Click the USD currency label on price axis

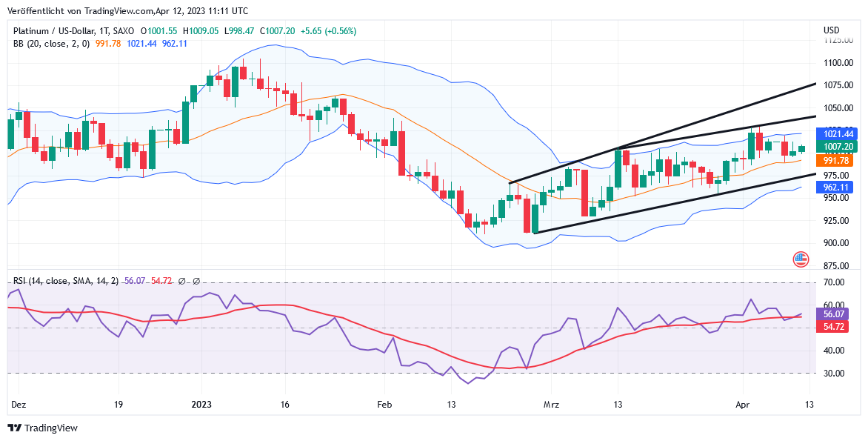point(831,30)
